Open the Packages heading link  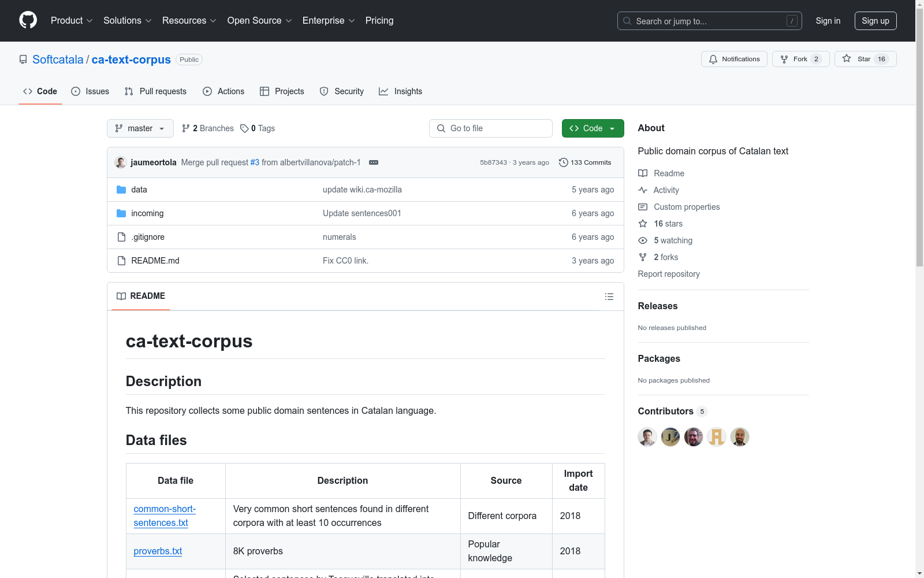[x=659, y=358]
